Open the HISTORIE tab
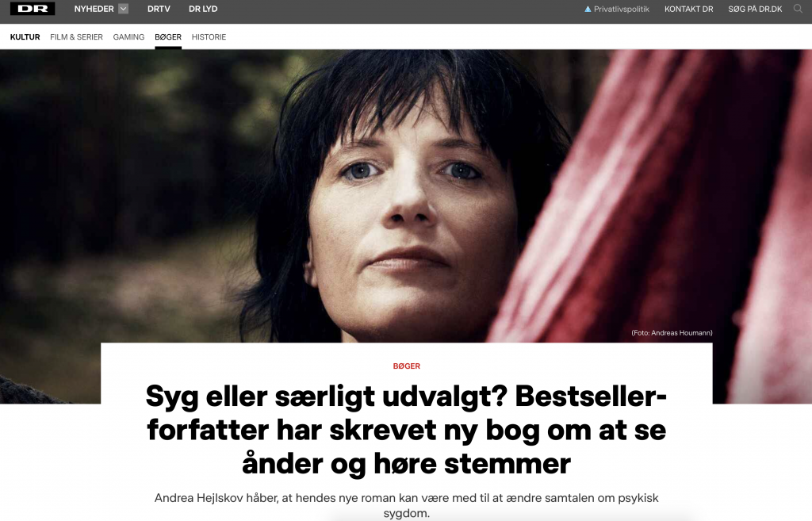Screen dimensions: 812x521 [x=209, y=36]
